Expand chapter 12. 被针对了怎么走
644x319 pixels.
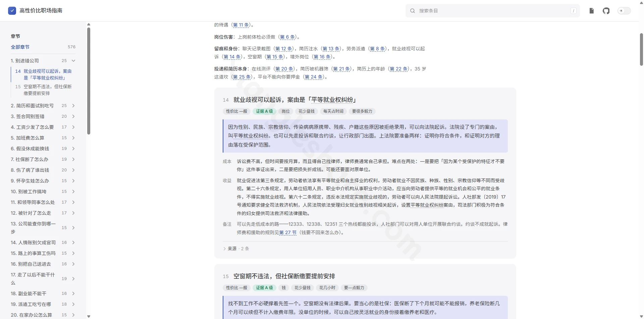pos(73,213)
